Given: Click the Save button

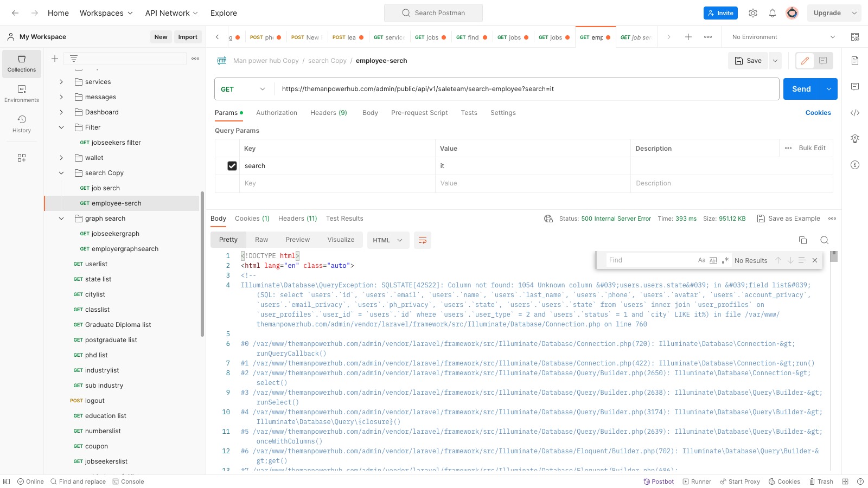Looking at the screenshot, I should click(x=748, y=61).
